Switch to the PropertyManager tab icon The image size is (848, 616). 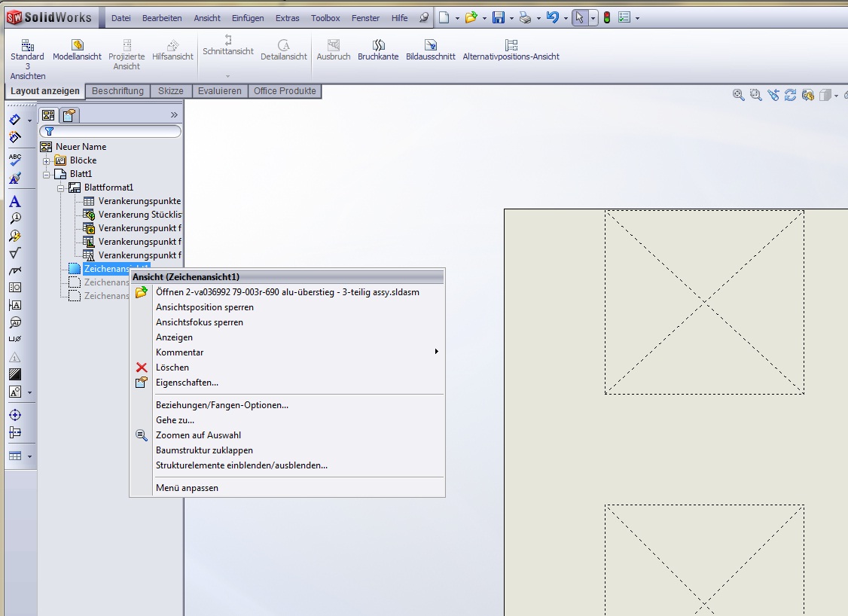pyautogui.click(x=68, y=115)
